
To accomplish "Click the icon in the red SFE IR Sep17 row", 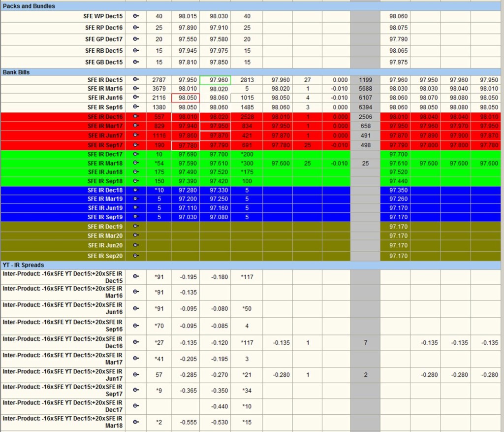I will click(136, 145).
